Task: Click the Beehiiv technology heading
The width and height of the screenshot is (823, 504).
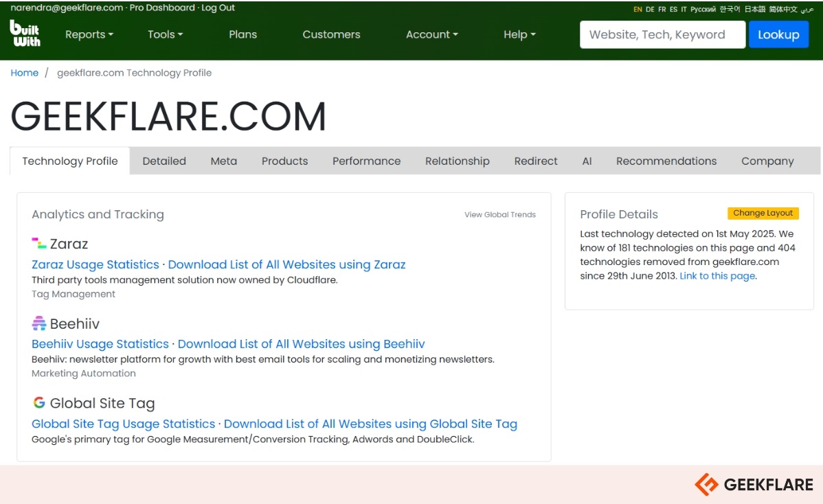Action: click(74, 323)
